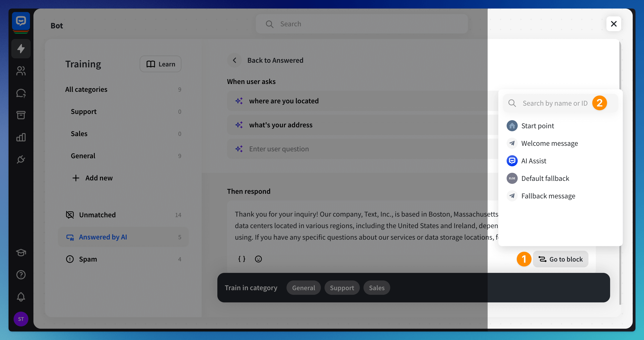Insert variable using curly braces icon
The height and width of the screenshot is (340, 644).
[242, 259]
